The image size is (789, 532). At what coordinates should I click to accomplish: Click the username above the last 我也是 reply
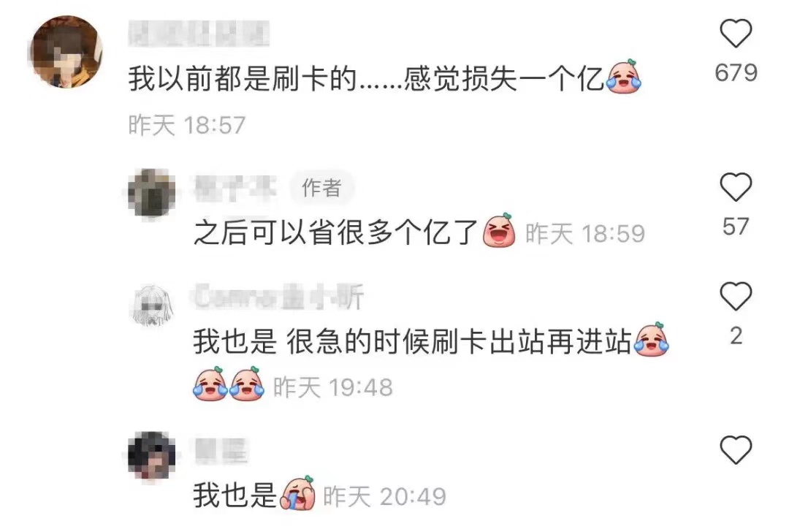(x=221, y=450)
